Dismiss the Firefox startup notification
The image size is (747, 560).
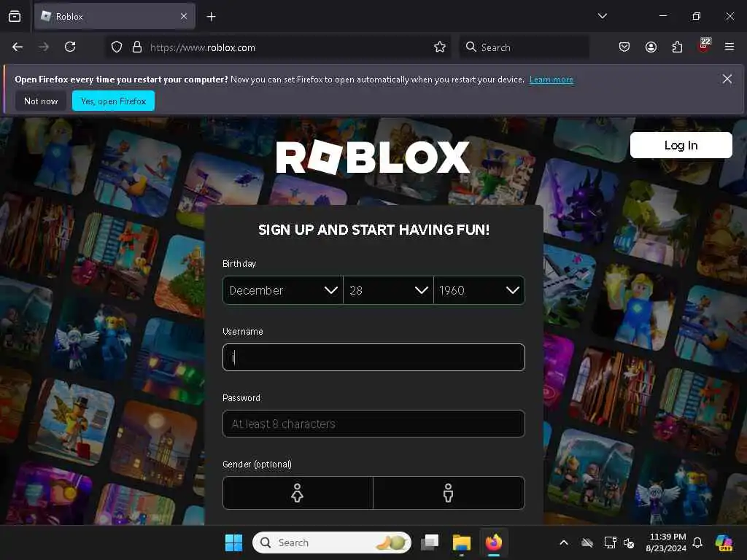pos(727,79)
